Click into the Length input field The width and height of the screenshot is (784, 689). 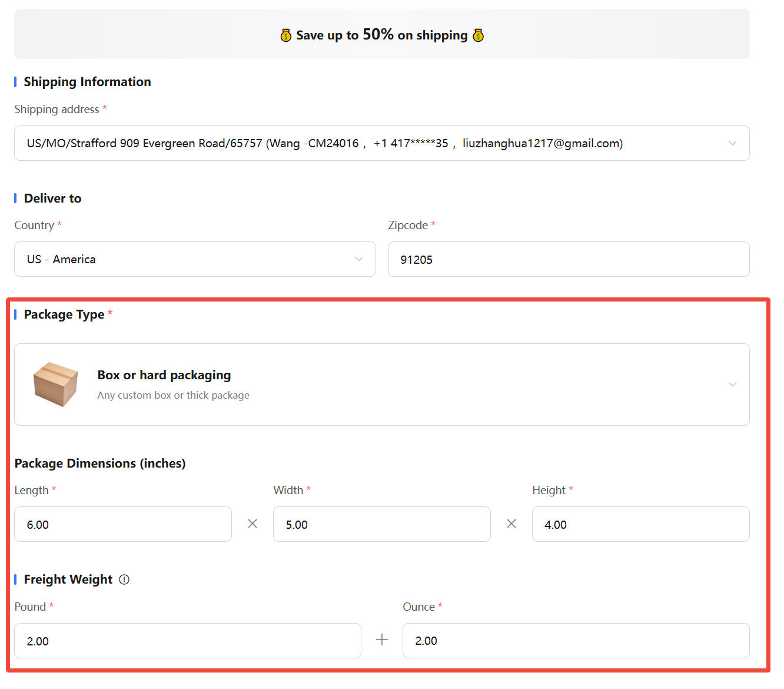pos(123,524)
